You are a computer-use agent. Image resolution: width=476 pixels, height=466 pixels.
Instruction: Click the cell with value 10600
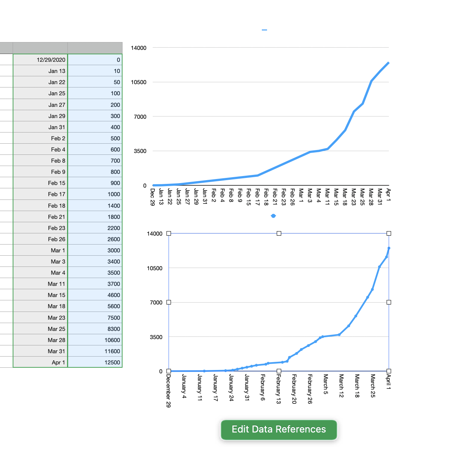click(x=95, y=340)
